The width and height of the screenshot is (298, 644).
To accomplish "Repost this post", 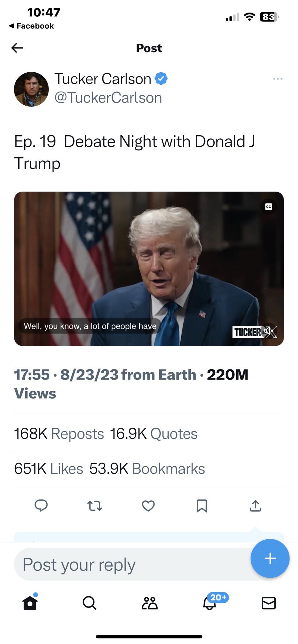I will pos(94,506).
